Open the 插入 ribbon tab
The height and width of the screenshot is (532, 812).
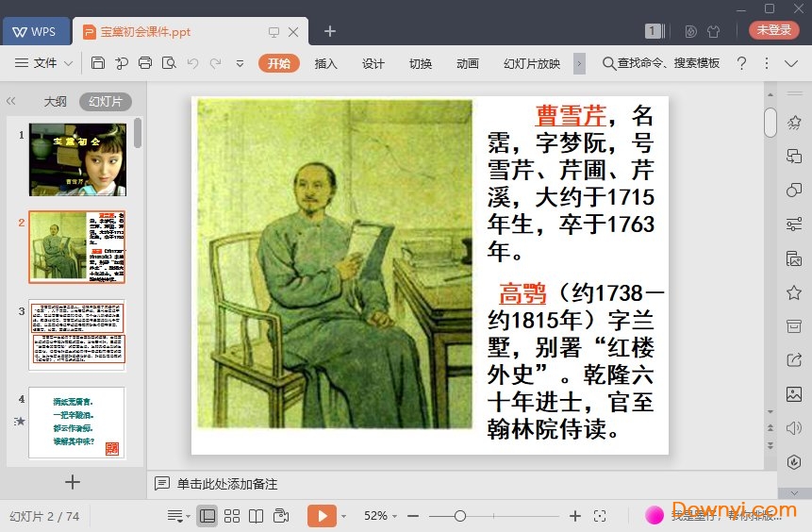coord(325,63)
